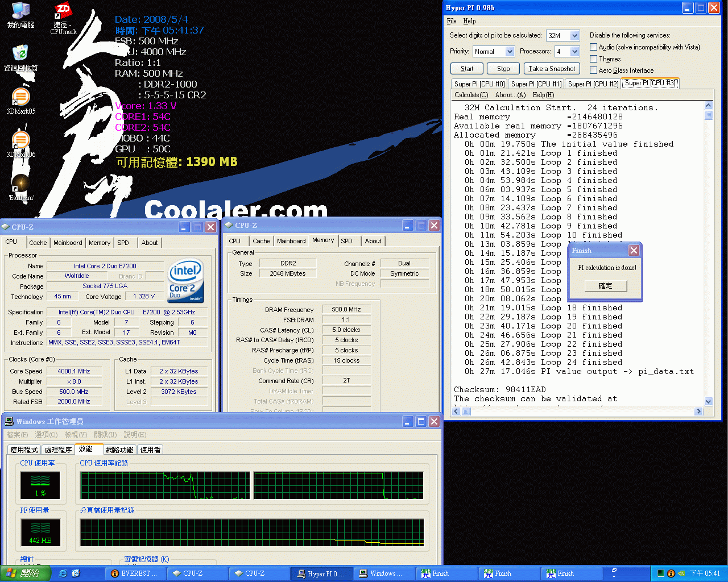Open the CPU tab in right CPU-Z window
This screenshot has width=728, height=582.
(235, 241)
